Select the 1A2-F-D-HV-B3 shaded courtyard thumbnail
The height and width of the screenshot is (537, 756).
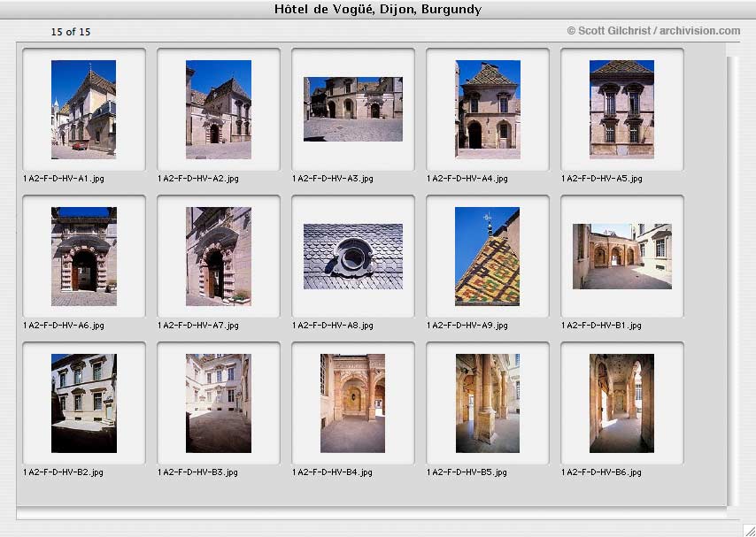219,403
